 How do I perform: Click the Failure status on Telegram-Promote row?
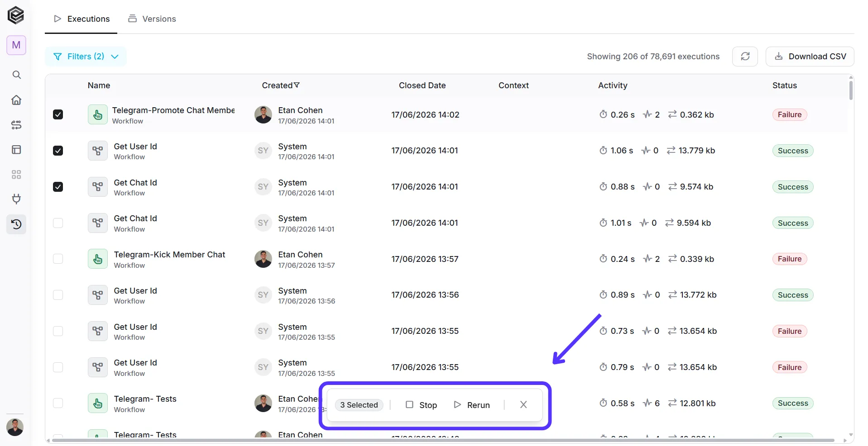[790, 115]
